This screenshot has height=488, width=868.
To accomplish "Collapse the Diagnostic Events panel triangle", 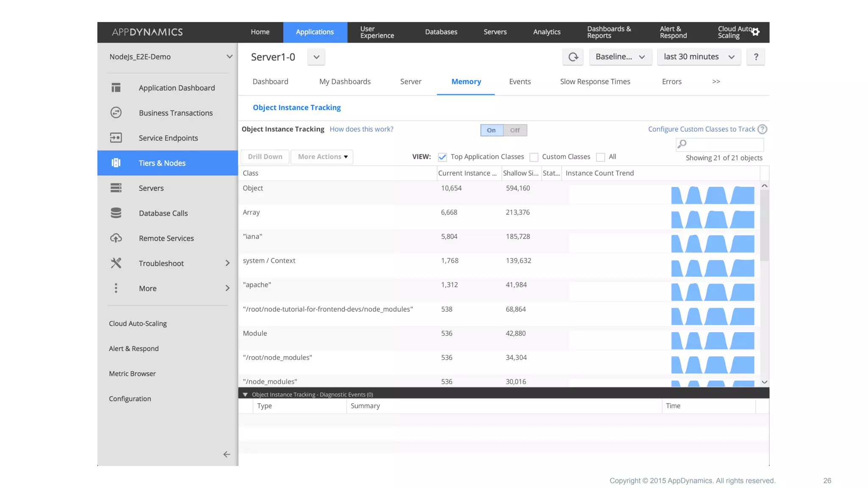I will (245, 394).
